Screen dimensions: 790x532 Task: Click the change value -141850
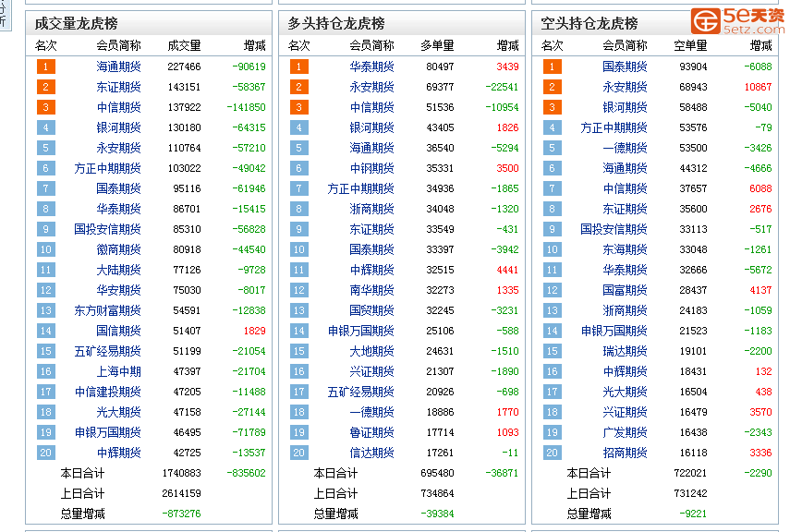coord(246,107)
